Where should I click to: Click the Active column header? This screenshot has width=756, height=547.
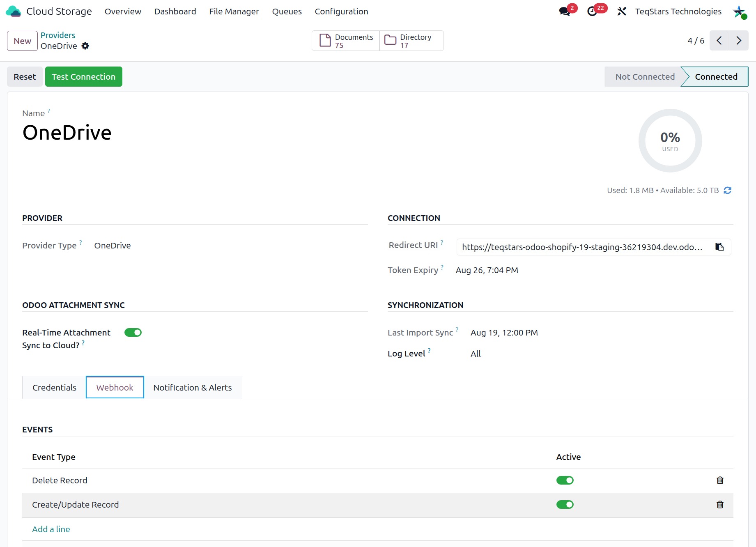568,457
